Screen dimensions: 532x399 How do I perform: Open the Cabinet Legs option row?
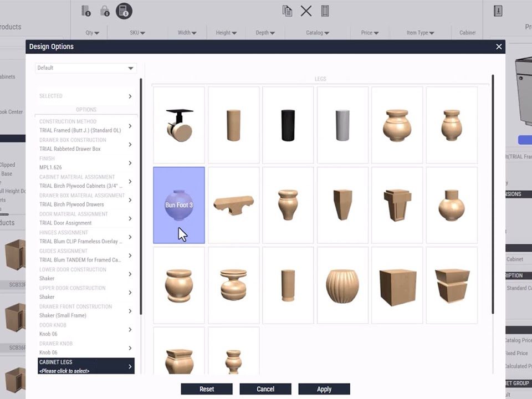86,366
